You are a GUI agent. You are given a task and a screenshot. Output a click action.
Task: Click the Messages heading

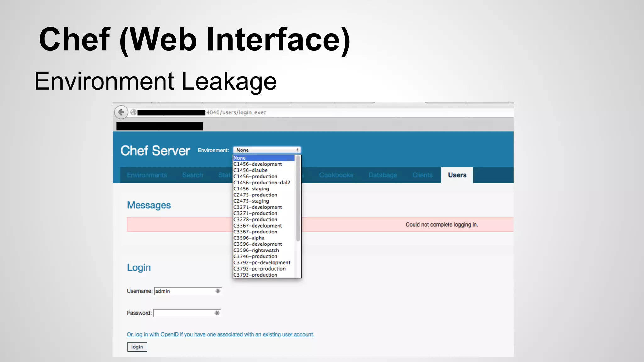(x=149, y=205)
